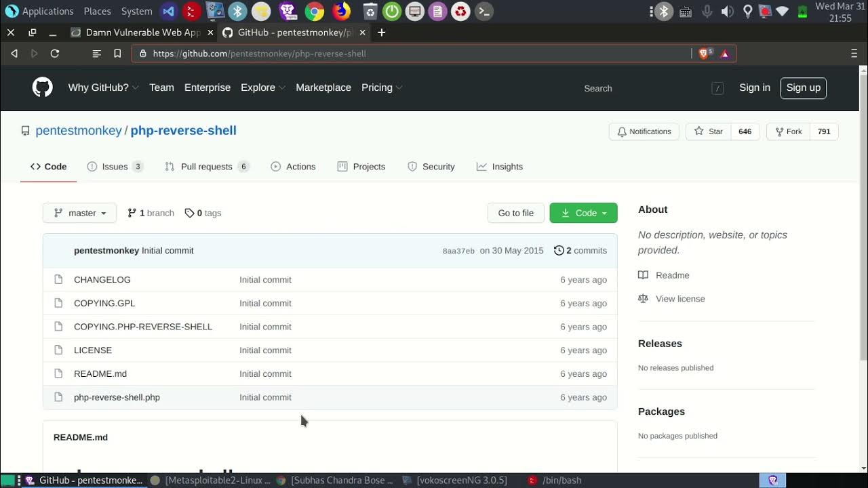Open the README.md file in list

100,373
